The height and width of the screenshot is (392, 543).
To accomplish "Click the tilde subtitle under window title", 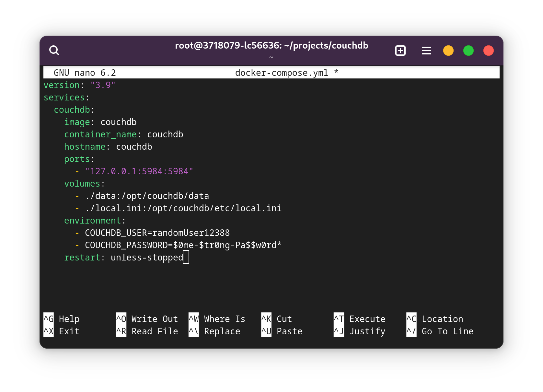I will [271, 57].
